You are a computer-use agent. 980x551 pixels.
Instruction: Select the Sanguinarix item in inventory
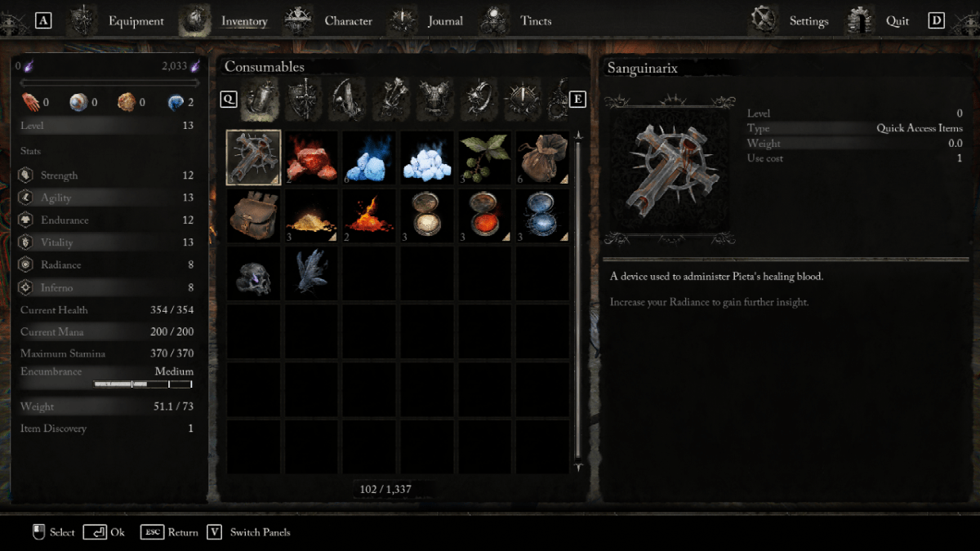point(253,158)
